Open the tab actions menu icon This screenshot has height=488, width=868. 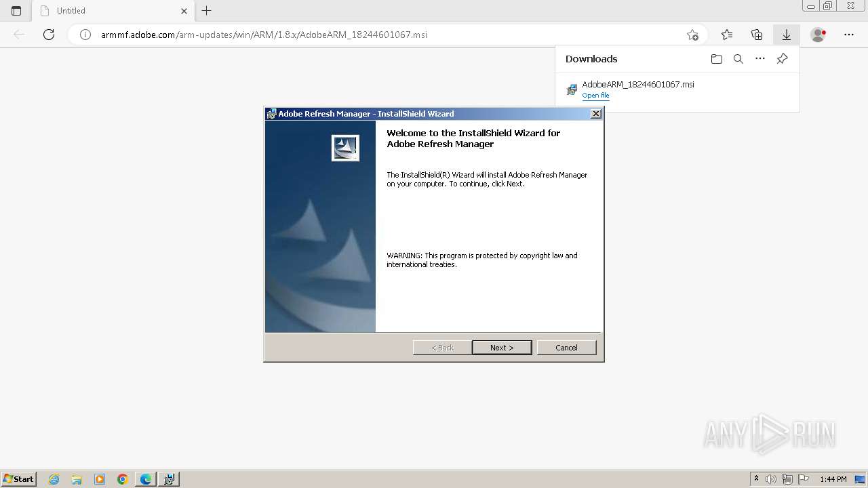pos(16,11)
